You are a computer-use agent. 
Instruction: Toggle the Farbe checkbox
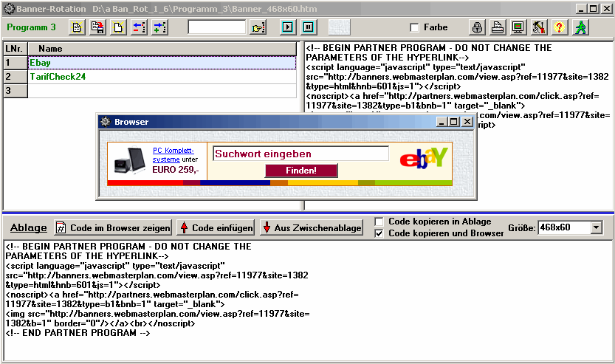coord(414,27)
